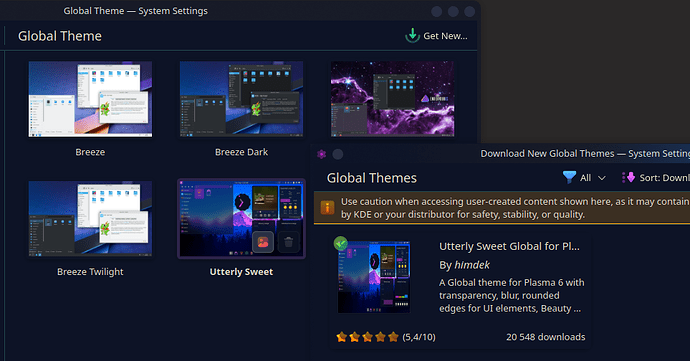Click the Utterly Sweet Global for Pl... title
The height and width of the screenshot is (361, 690).
tap(509, 246)
